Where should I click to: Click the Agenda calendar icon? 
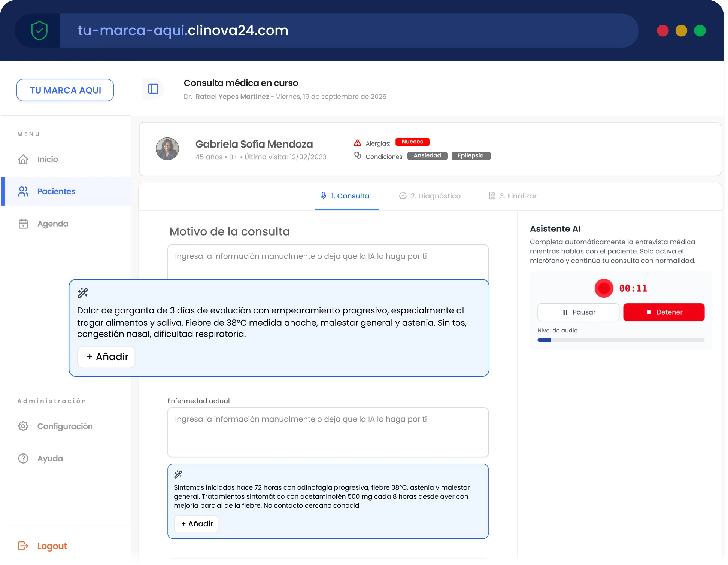point(23,224)
